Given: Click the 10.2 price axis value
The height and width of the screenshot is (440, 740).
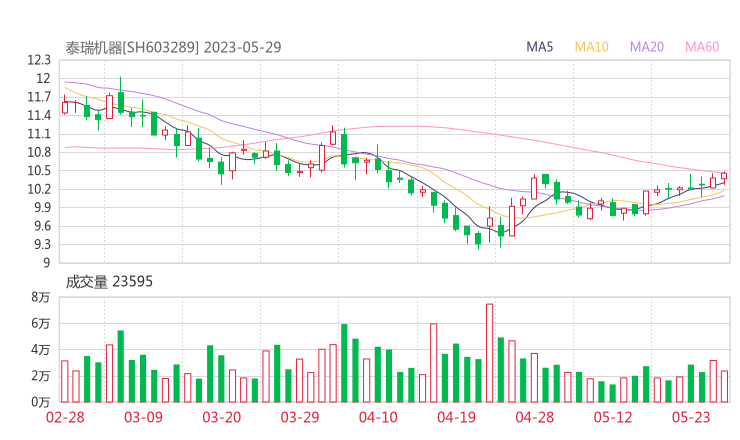Looking at the screenshot, I should tap(39, 189).
